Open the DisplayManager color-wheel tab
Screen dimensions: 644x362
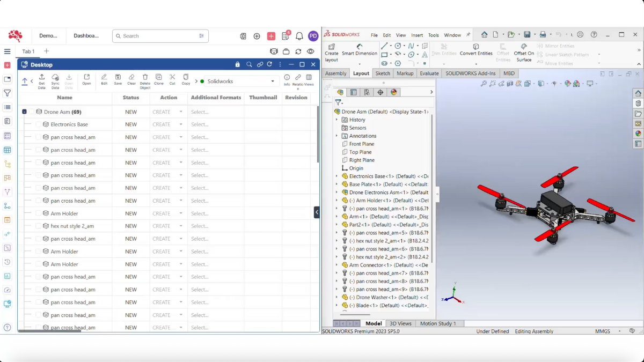tap(394, 92)
